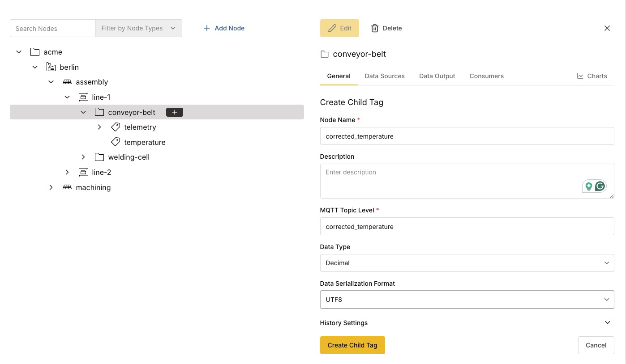626x364 pixels.
Task: Open Data Serialization Format dropdown
Action: (467, 300)
